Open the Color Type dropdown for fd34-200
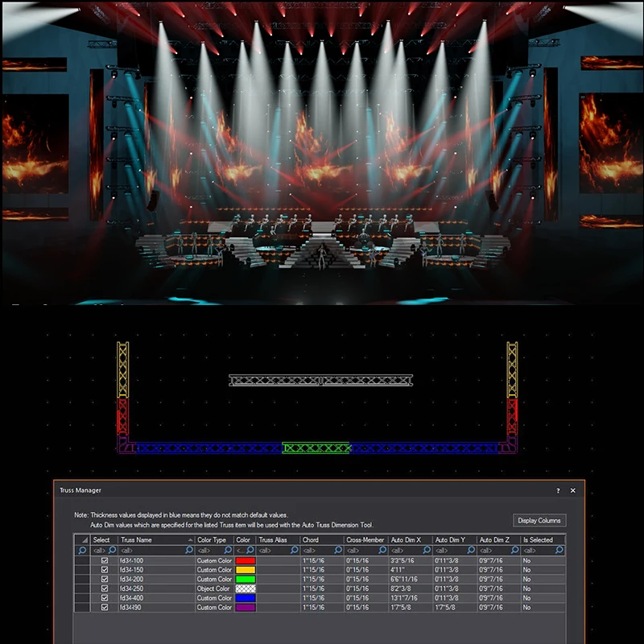 [x=214, y=579]
